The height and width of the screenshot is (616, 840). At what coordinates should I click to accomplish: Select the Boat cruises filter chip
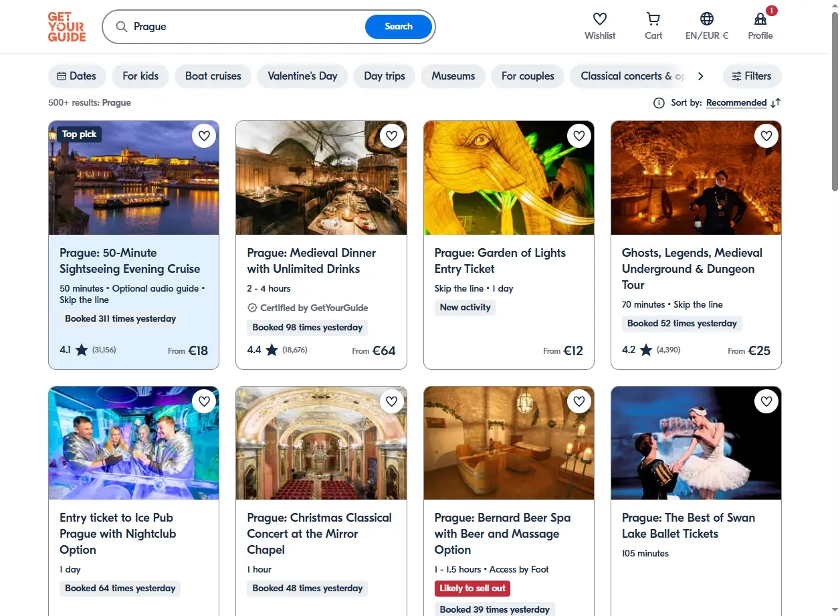213,76
